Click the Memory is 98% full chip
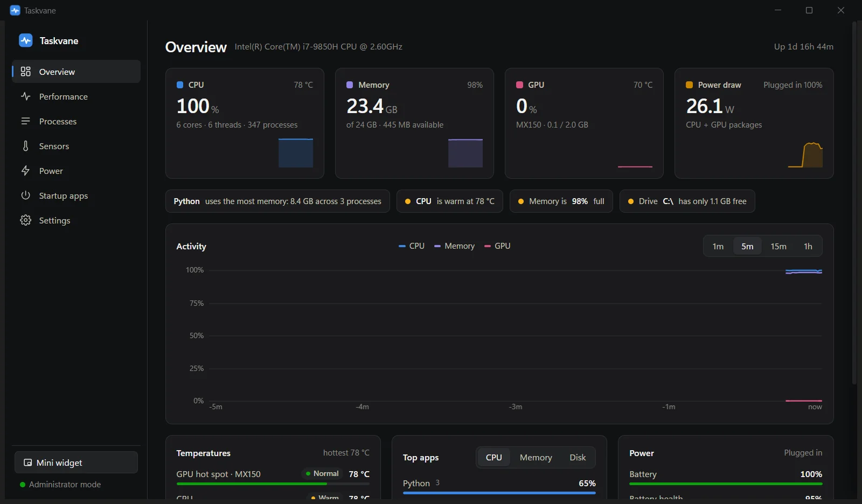The width and height of the screenshot is (862, 504). point(561,201)
